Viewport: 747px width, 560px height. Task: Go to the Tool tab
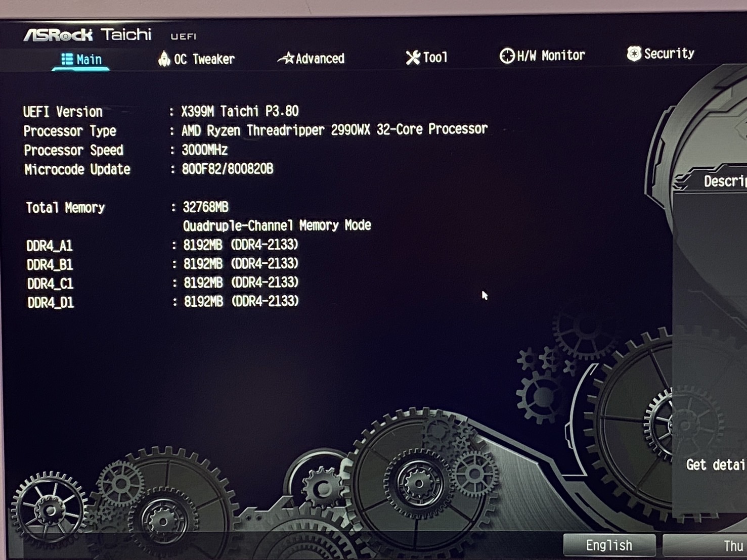click(427, 57)
